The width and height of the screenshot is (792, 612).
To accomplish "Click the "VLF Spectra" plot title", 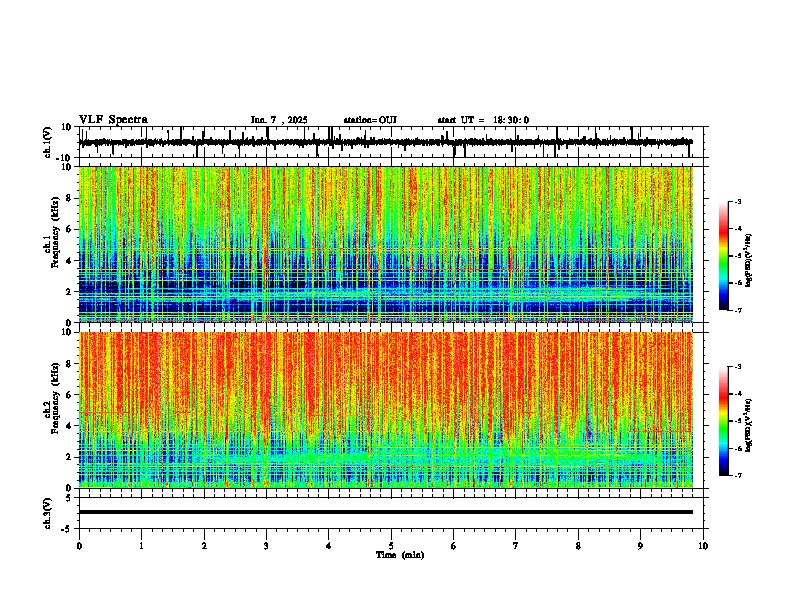I will [x=113, y=120].
